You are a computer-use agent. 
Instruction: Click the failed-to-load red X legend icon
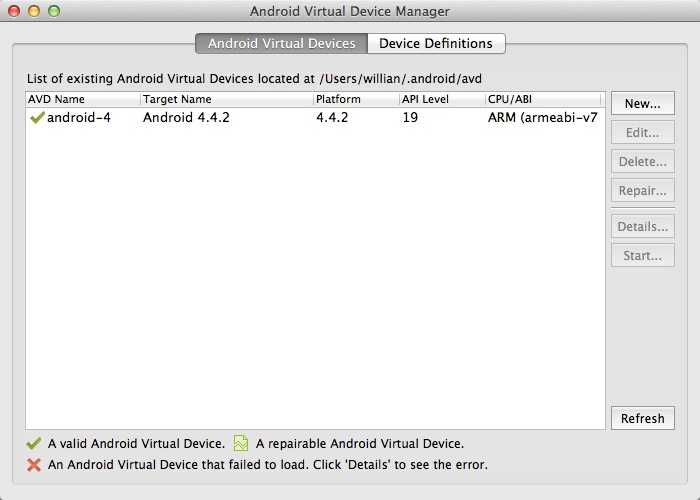tap(34, 465)
